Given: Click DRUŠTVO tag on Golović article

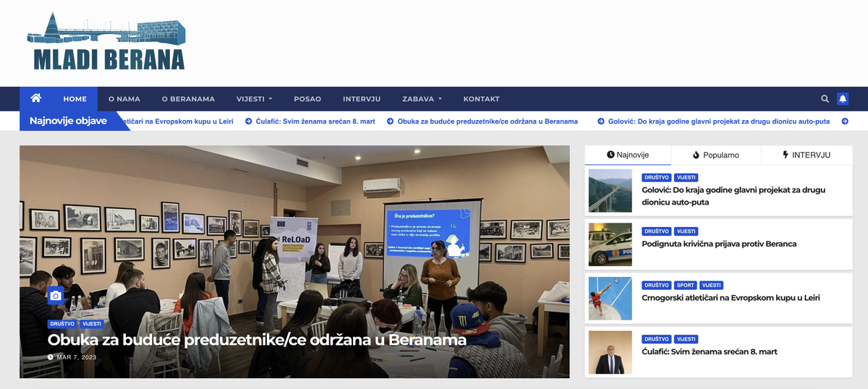Looking at the screenshot, I should [656, 177].
